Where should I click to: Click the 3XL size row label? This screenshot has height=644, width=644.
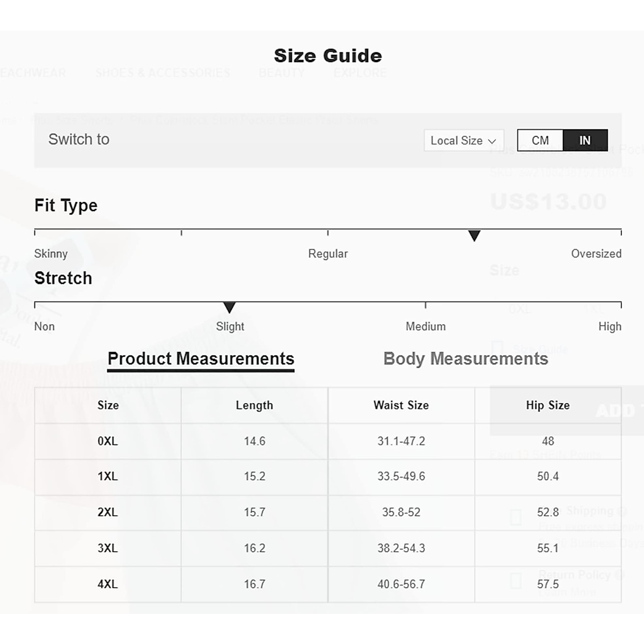tap(108, 548)
